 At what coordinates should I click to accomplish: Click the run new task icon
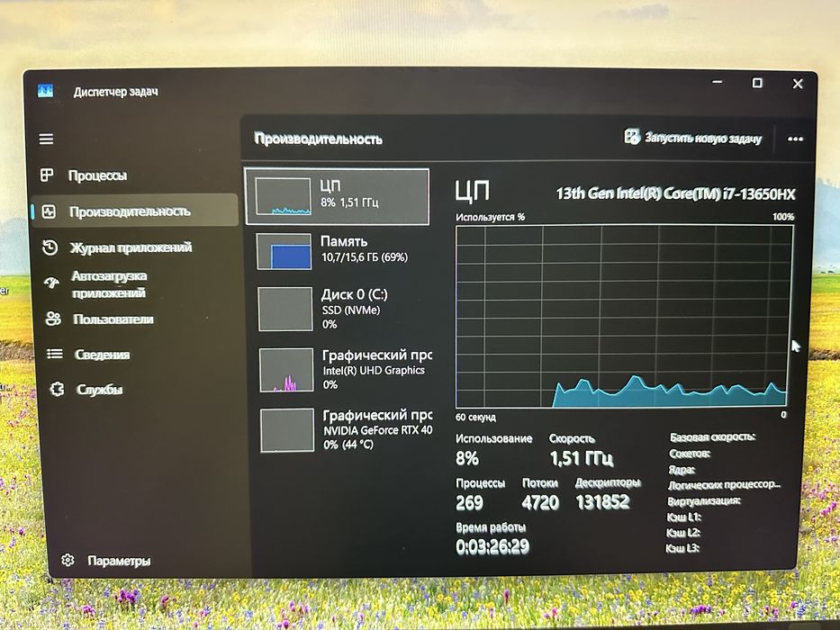[x=632, y=137]
